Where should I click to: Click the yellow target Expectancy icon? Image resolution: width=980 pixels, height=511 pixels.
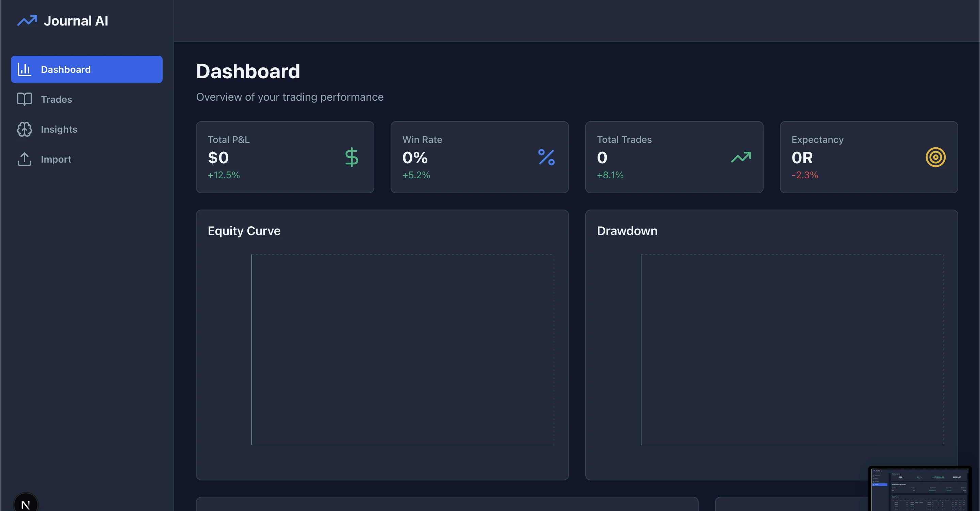pos(935,157)
